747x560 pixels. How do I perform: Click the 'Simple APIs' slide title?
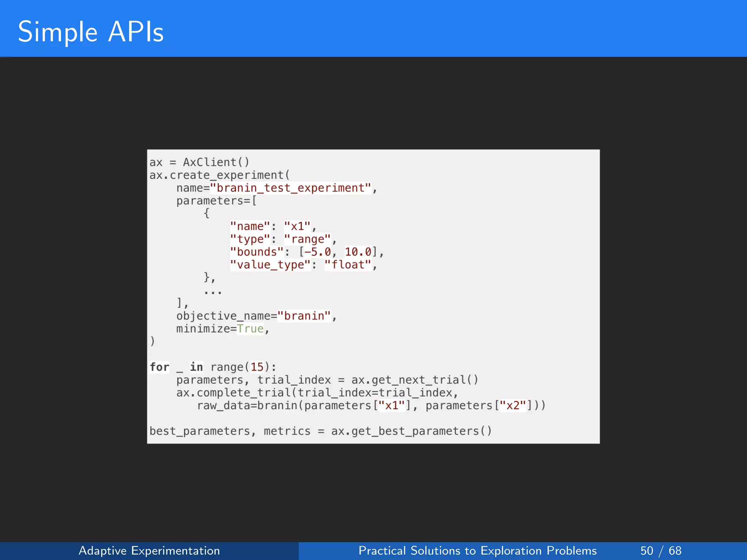point(91,32)
